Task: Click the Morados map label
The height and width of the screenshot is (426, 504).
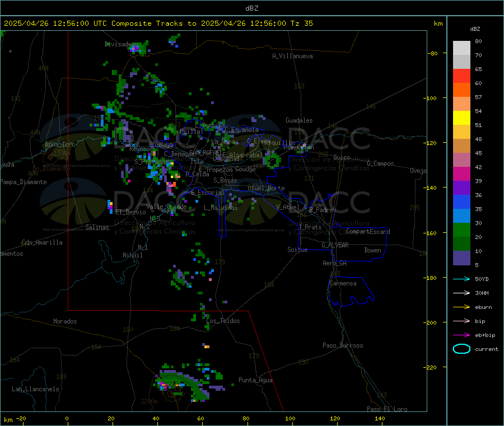Action: pos(65,321)
